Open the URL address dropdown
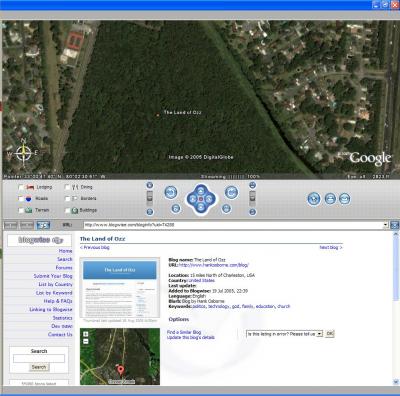The image size is (400, 396). point(385,225)
